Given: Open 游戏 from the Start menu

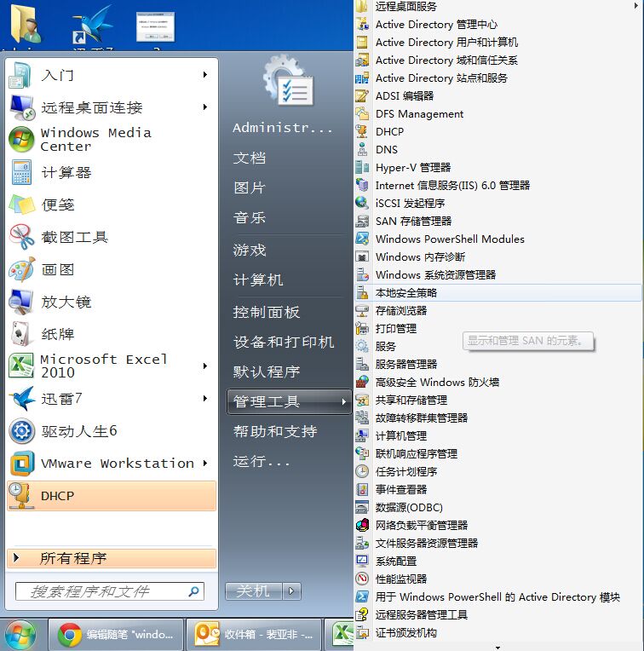Looking at the screenshot, I should (x=250, y=250).
